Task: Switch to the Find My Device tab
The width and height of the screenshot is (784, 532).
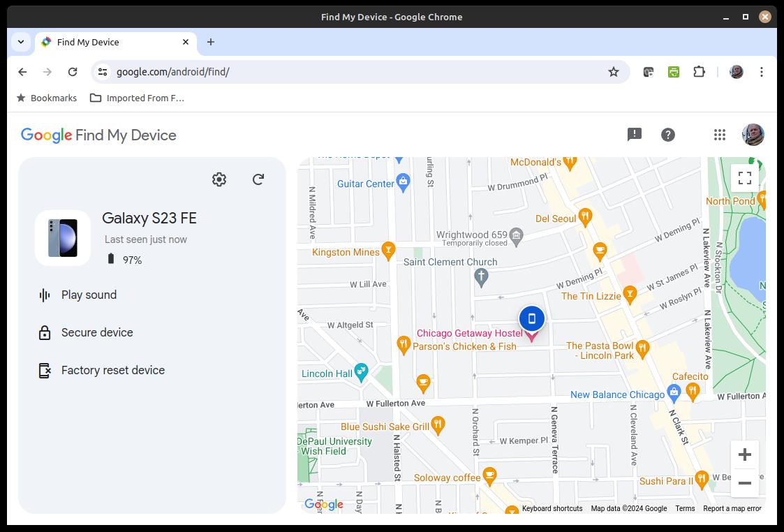Action: pos(116,43)
